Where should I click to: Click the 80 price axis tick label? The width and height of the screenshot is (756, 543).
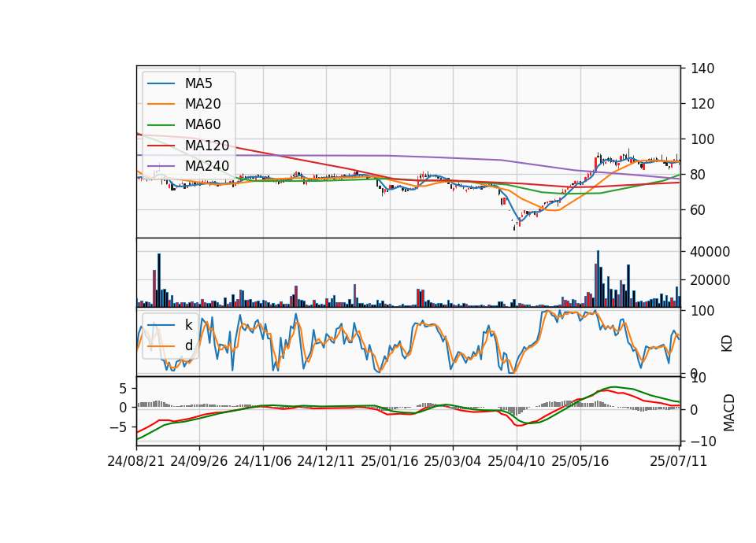(699, 175)
